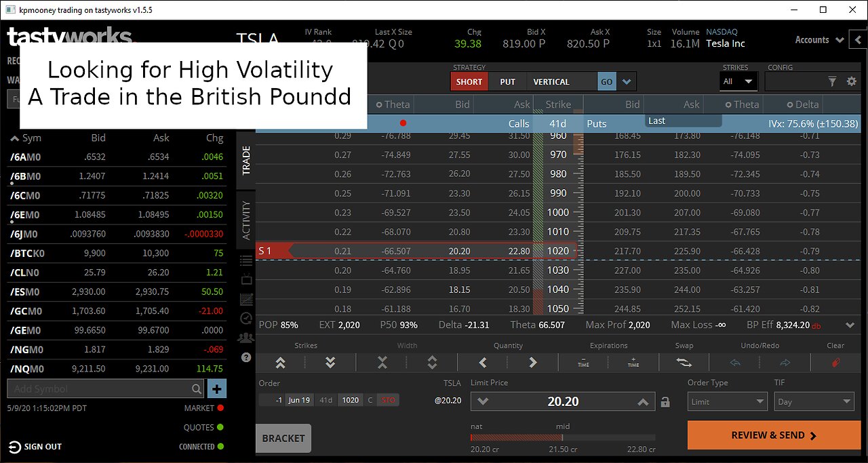Image resolution: width=868 pixels, height=463 pixels.
Task: Move expiration later with plus TIME icon
Action: click(633, 363)
